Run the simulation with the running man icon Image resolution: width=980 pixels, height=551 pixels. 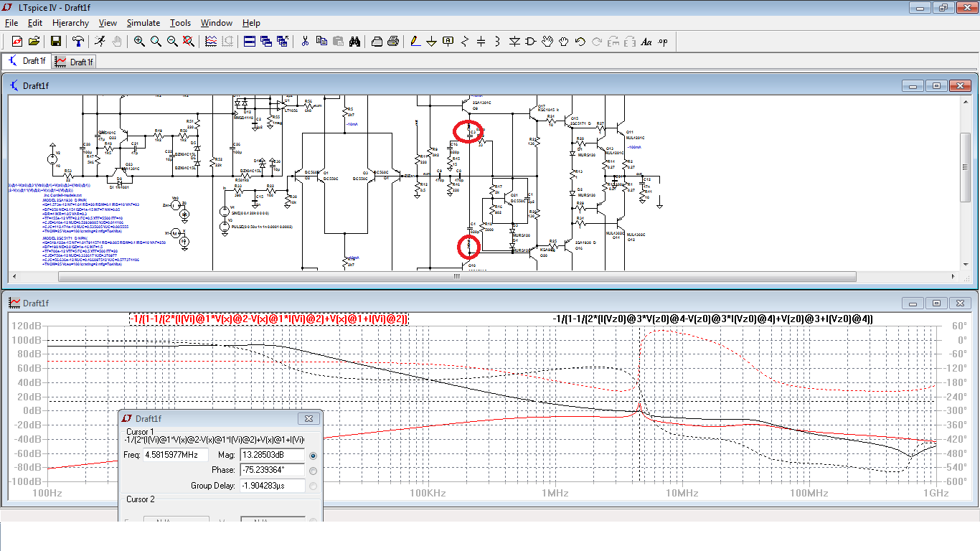pyautogui.click(x=100, y=42)
